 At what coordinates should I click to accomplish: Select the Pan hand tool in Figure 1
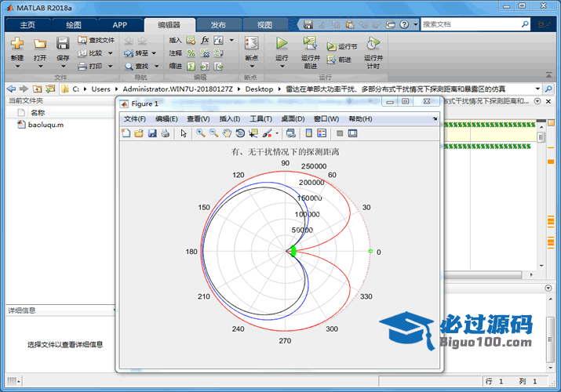227,133
